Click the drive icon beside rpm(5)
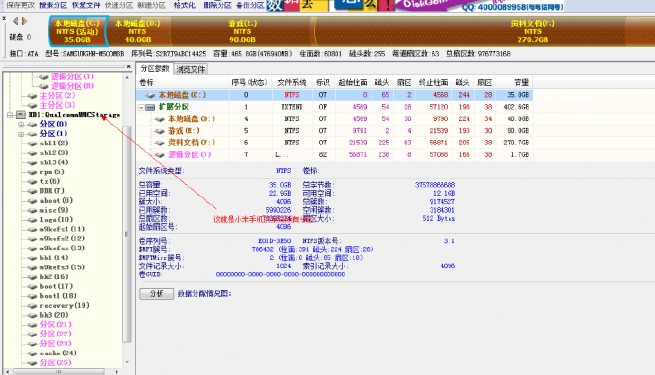Viewport: 655px width, 375px height. point(32,172)
